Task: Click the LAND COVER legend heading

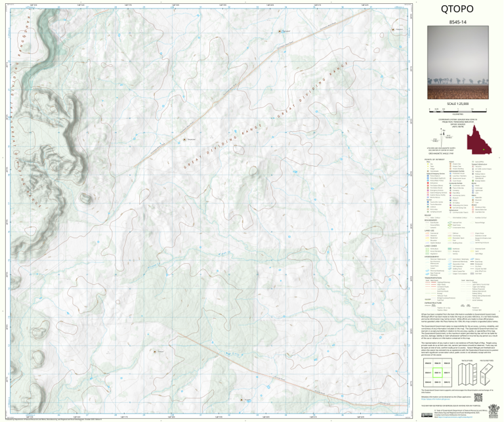Action: coord(432,246)
